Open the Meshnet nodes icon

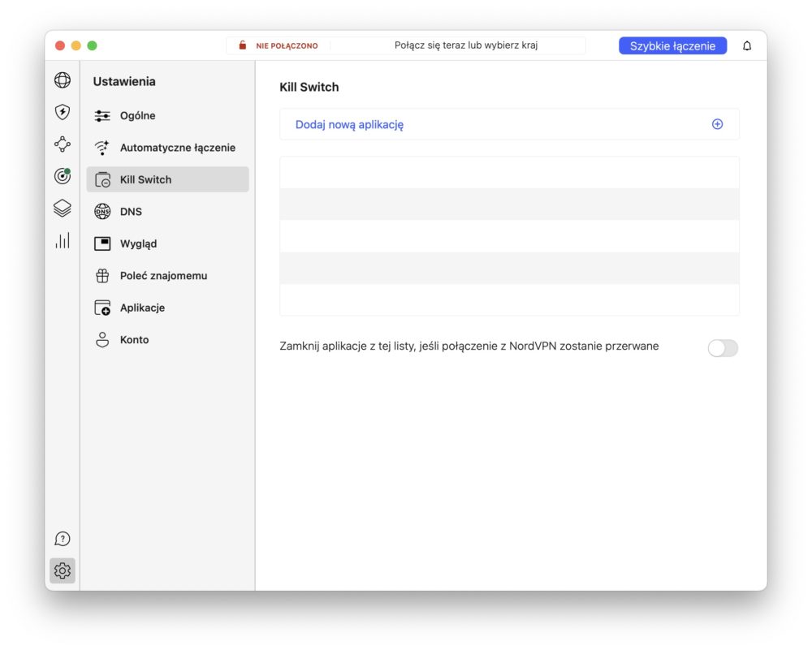click(x=63, y=144)
